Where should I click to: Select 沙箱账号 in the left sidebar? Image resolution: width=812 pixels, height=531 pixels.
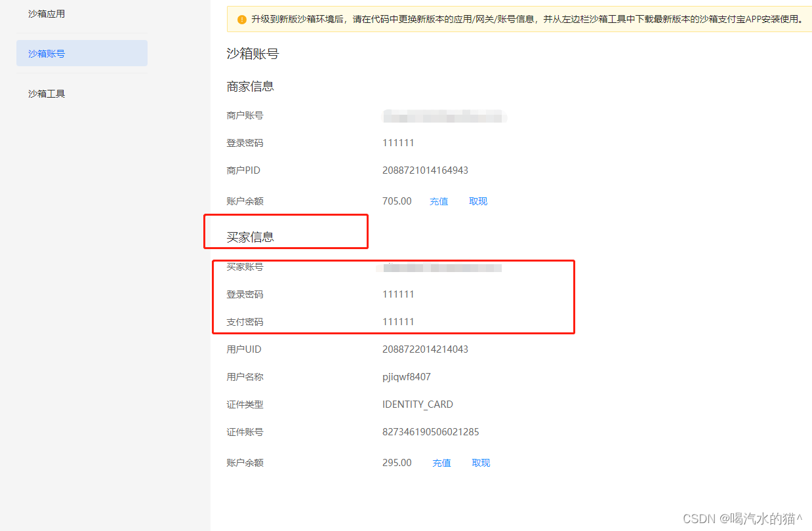pyautogui.click(x=46, y=53)
